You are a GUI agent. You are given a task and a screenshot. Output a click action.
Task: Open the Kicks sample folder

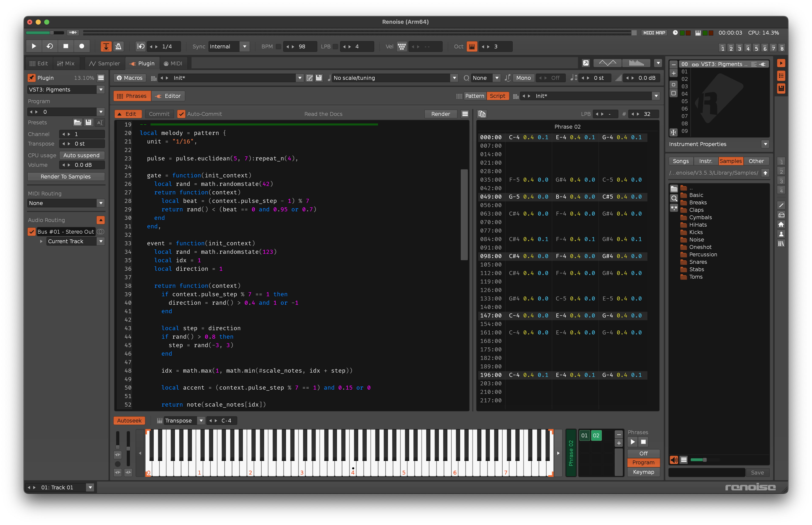coord(696,232)
